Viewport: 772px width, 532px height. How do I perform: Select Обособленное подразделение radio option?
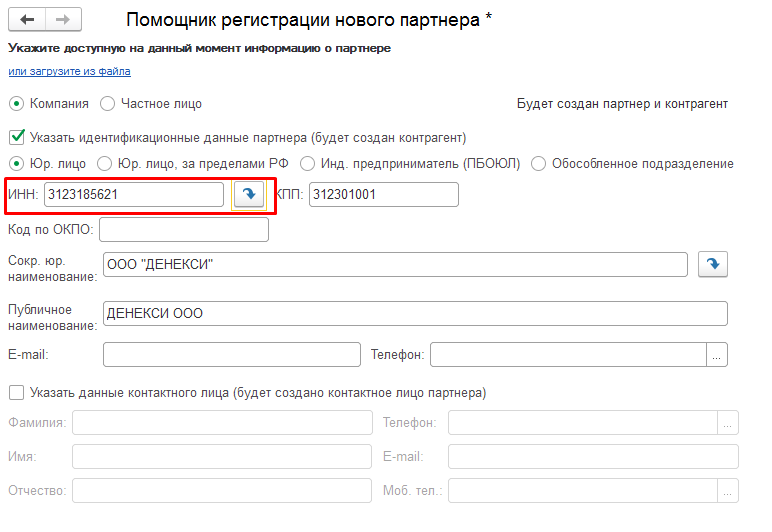(539, 163)
